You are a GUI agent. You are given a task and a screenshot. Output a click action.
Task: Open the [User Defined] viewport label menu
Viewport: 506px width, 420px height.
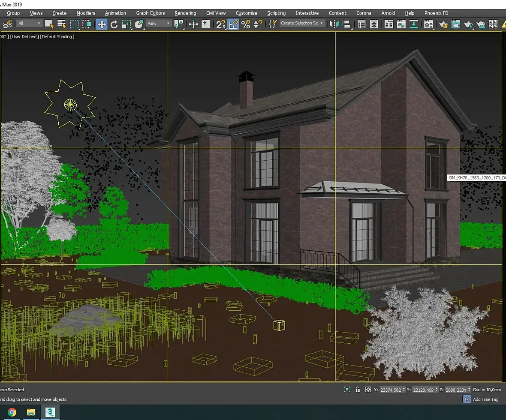coord(24,37)
